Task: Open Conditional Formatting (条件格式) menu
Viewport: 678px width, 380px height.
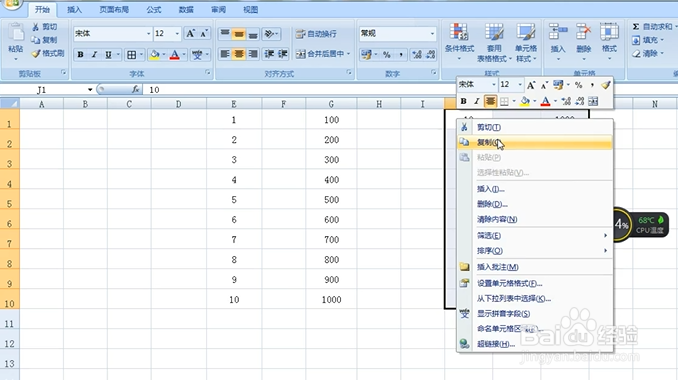Action: pyautogui.click(x=459, y=42)
